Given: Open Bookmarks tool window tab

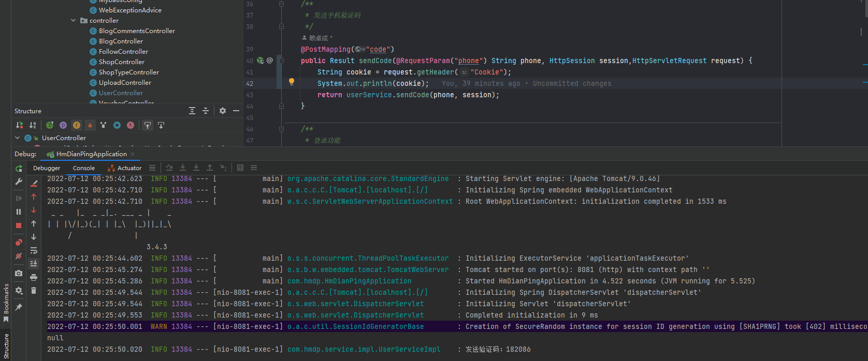Looking at the screenshot, I should [6, 303].
